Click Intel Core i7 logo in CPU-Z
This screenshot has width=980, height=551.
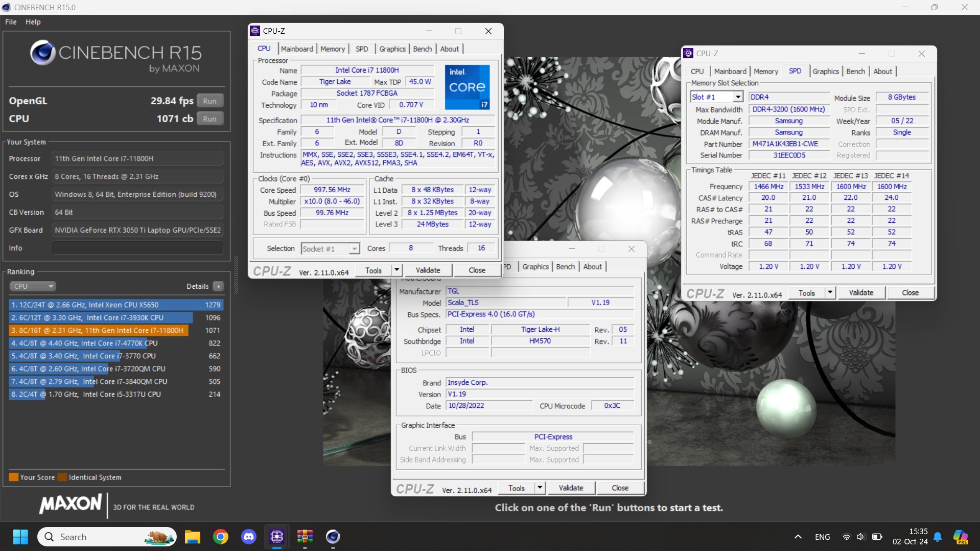pyautogui.click(x=468, y=87)
